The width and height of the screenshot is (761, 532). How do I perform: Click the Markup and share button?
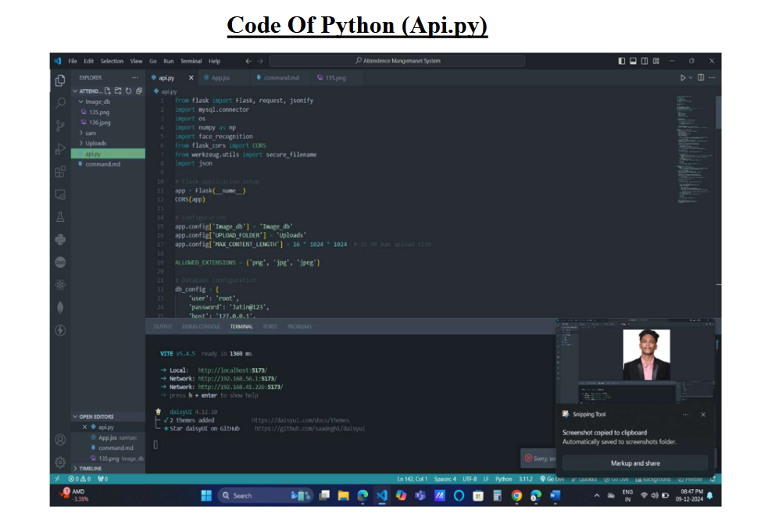[634, 462]
